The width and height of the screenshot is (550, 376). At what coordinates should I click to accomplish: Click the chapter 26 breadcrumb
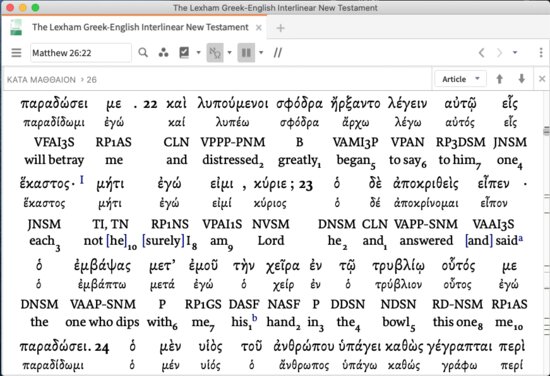(x=92, y=80)
